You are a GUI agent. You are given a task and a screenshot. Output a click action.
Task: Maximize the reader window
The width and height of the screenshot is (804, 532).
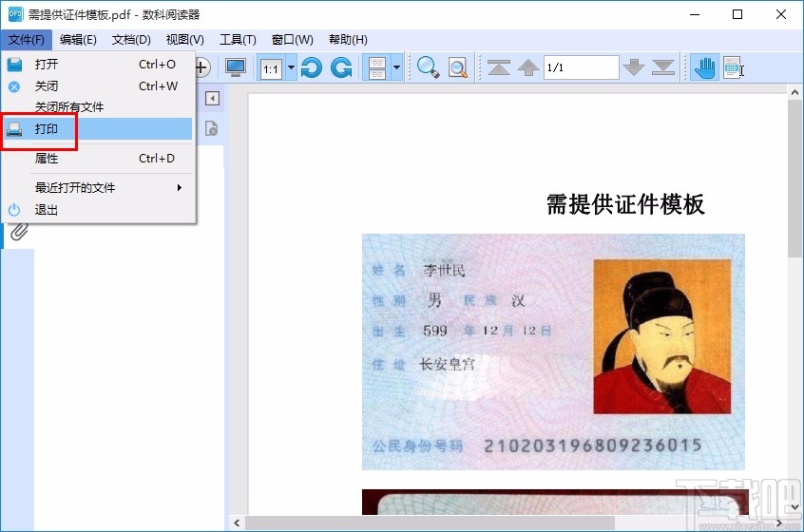pyautogui.click(x=737, y=14)
